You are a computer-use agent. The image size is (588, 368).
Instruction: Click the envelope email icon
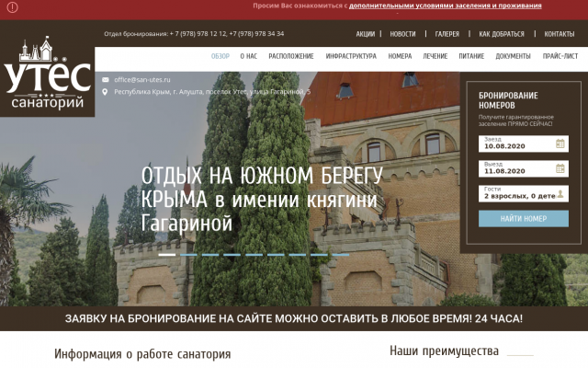[106, 80]
